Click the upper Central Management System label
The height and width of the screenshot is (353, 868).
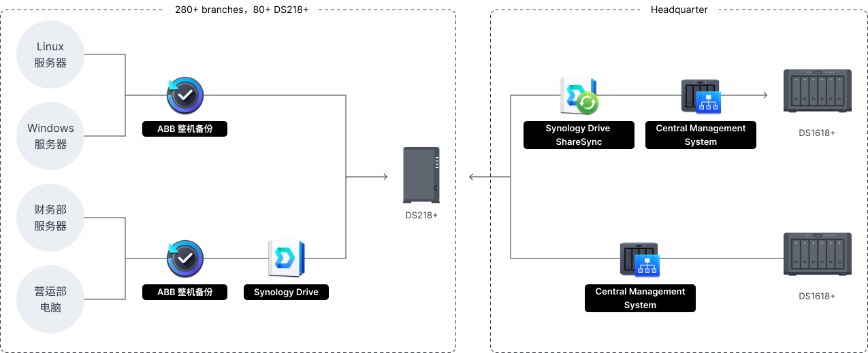pos(701,135)
